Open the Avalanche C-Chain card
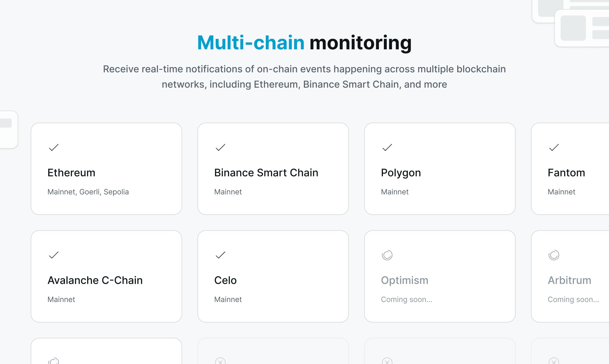 pyautogui.click(x=106, y=276)
